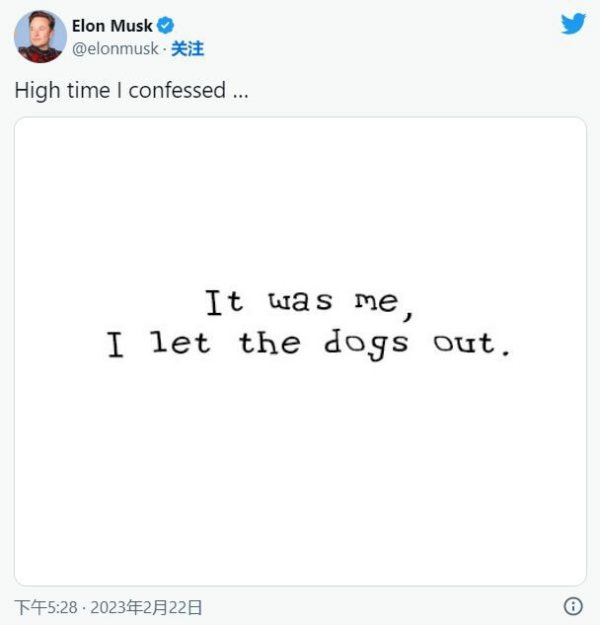Click the word "out." in the image

point(472,344)
